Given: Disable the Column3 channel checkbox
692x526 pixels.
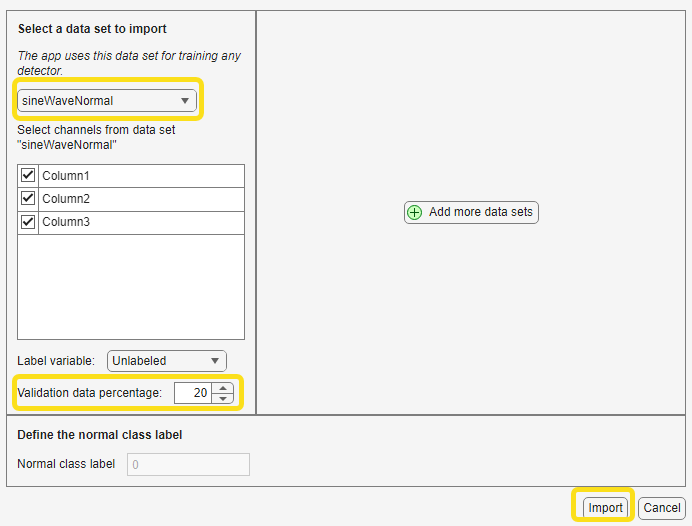Looking at the screenshot, I should coord(28,222).
